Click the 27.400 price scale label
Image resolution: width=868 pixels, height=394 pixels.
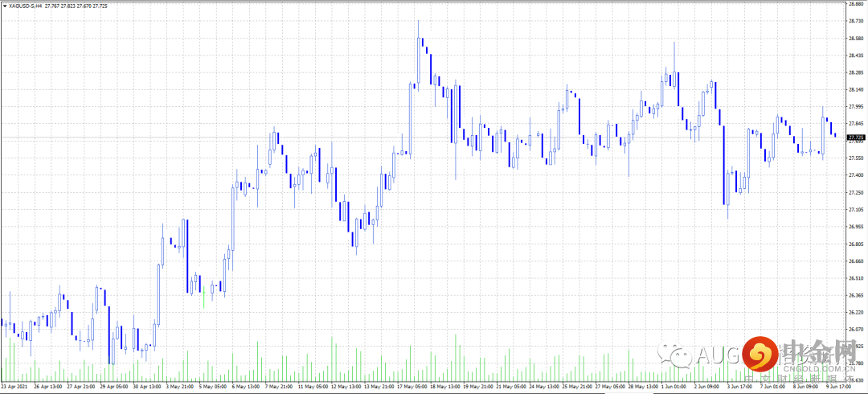click(855, 175)
